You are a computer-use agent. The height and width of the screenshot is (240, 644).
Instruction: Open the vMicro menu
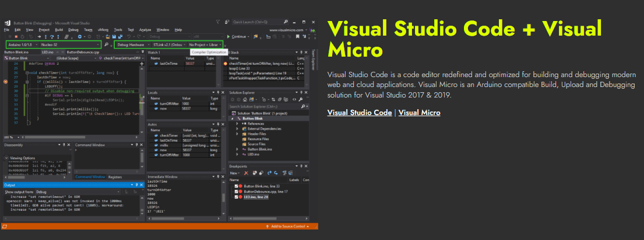click(x=103, y=29)
